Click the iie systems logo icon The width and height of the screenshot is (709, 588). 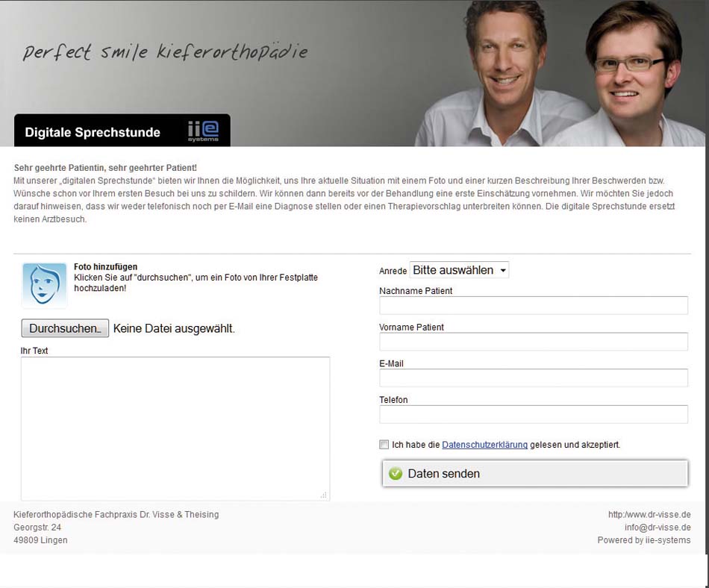pyautogui.click(x=204, y=131)
